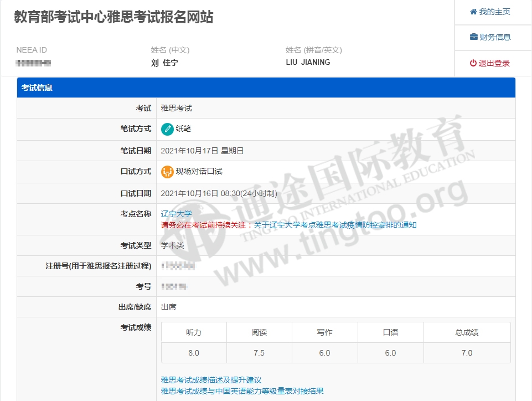532x401 pixels.
Task: Open the 辽宁大学 test center link
Action: pyautogui.click(x=177, y=214)
